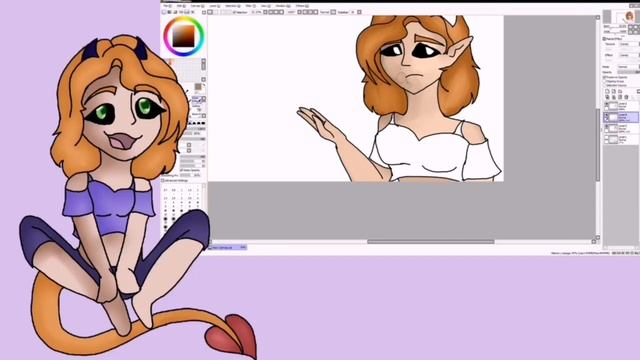The width and height of the screenshot is (640, 360).
Task: Click the zoom out quickbar button
Action: pos(276,12)
